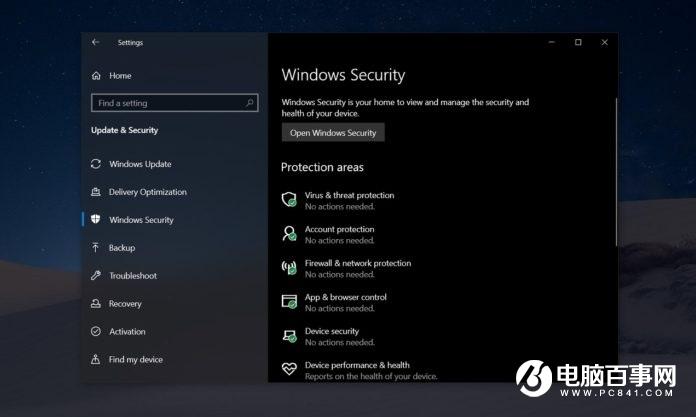Screen dimensions: 696x417
Task: Click the Firewall & network antenna icon
Action: [289, 268]
